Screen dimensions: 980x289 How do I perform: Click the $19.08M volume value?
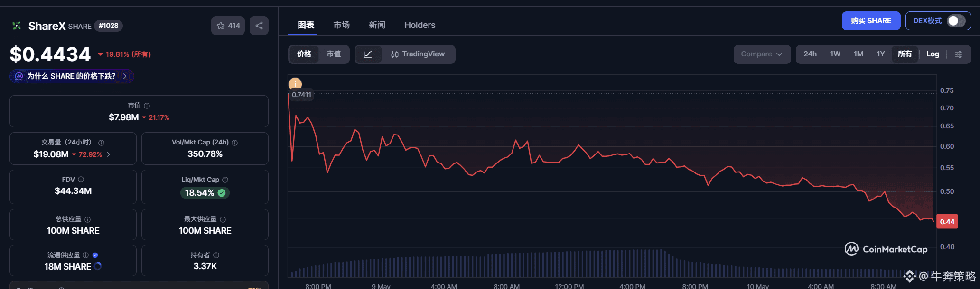click(x=51, y=154)
